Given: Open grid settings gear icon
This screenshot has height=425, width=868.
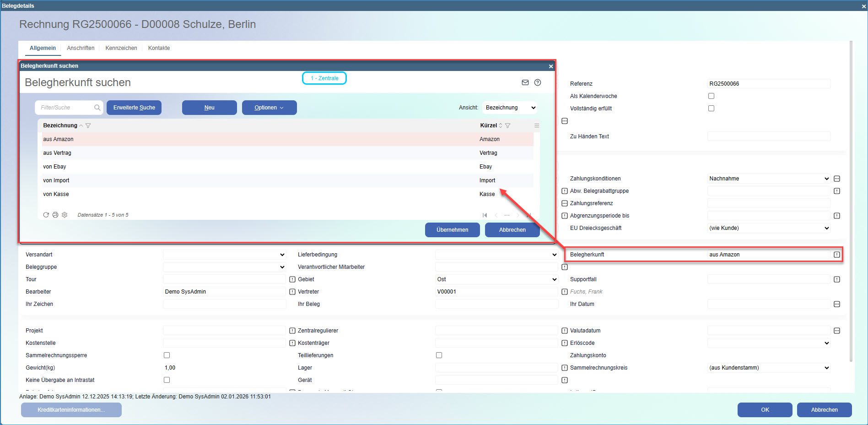Looking at the screenshot, I should click(65, 215).
